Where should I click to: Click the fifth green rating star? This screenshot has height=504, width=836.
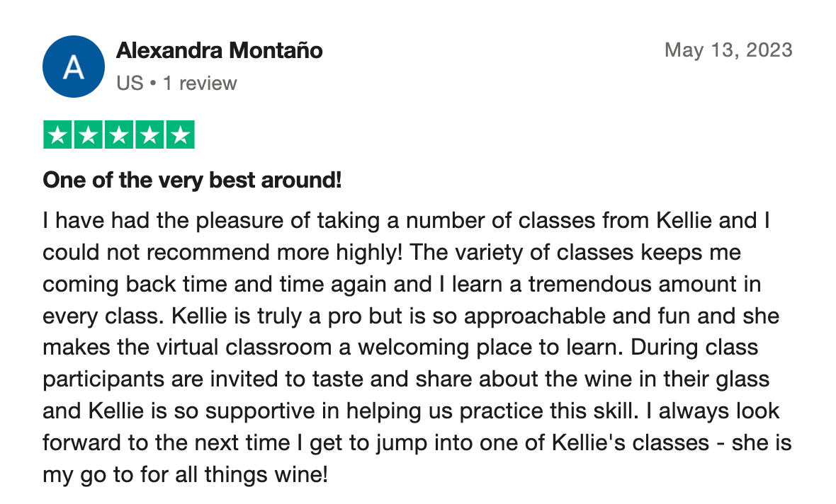[x=180, y=134]
